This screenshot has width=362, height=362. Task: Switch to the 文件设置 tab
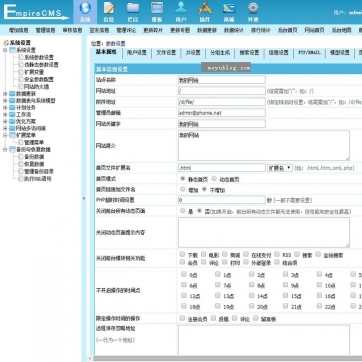click(166, 53)
